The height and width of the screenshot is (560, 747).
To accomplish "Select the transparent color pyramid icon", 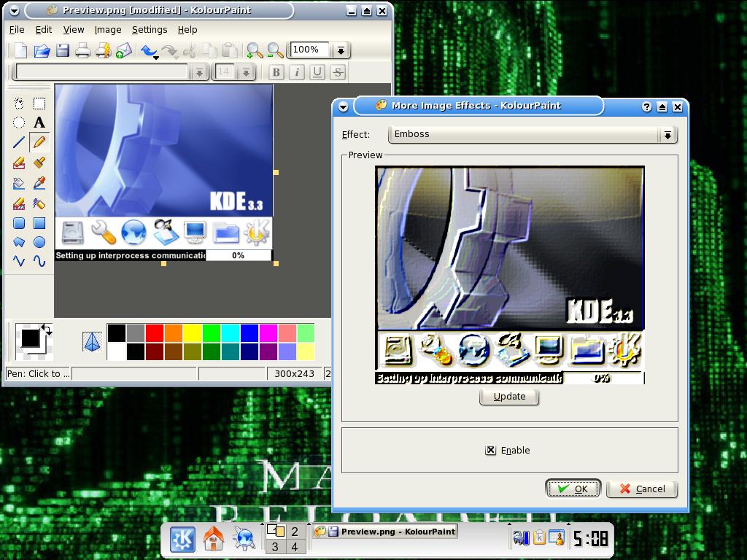I will (91, 341).
